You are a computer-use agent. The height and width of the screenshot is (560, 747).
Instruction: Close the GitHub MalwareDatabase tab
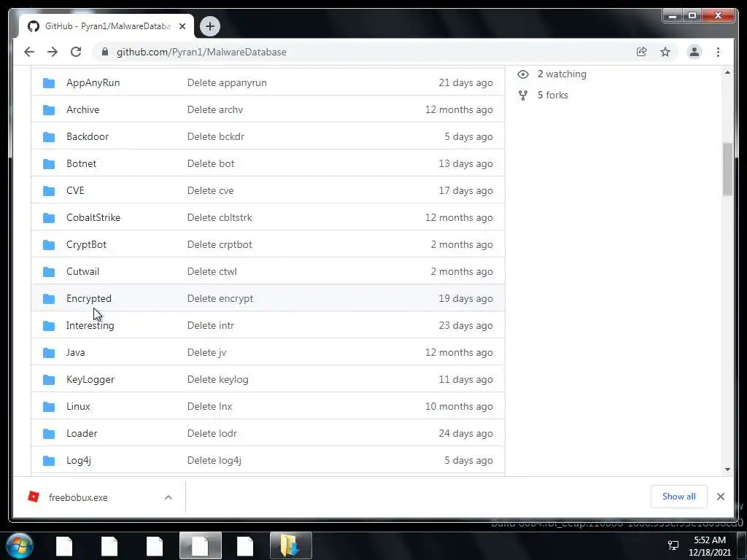(182, 26)
